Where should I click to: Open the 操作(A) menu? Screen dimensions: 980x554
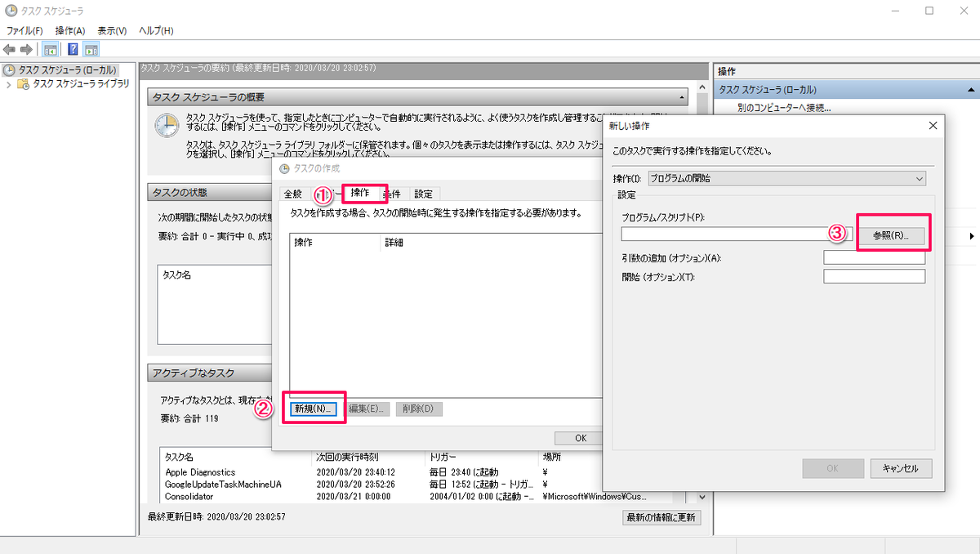pos(70,30)
